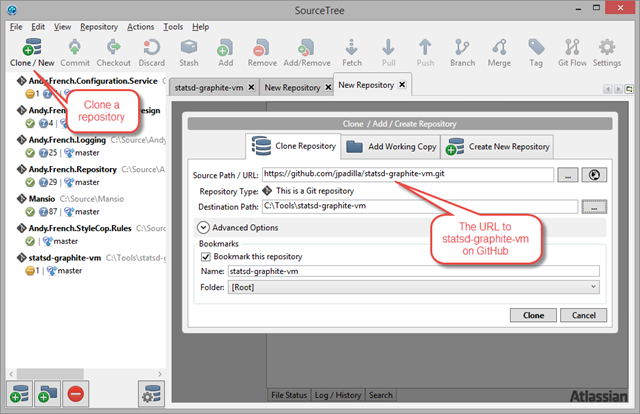
Task: Click the Remove toolbar icon
Action: click(262, 47)
